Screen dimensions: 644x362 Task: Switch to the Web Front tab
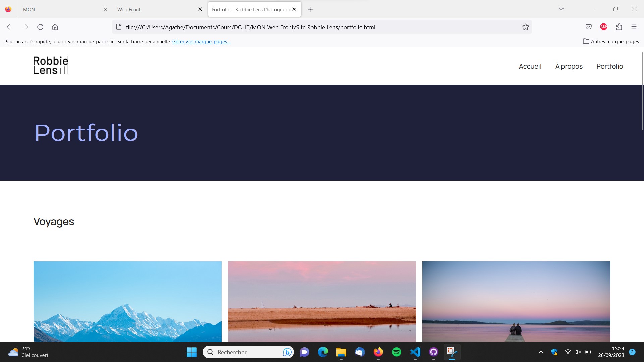pyautogui.click(x=154, y=9)
